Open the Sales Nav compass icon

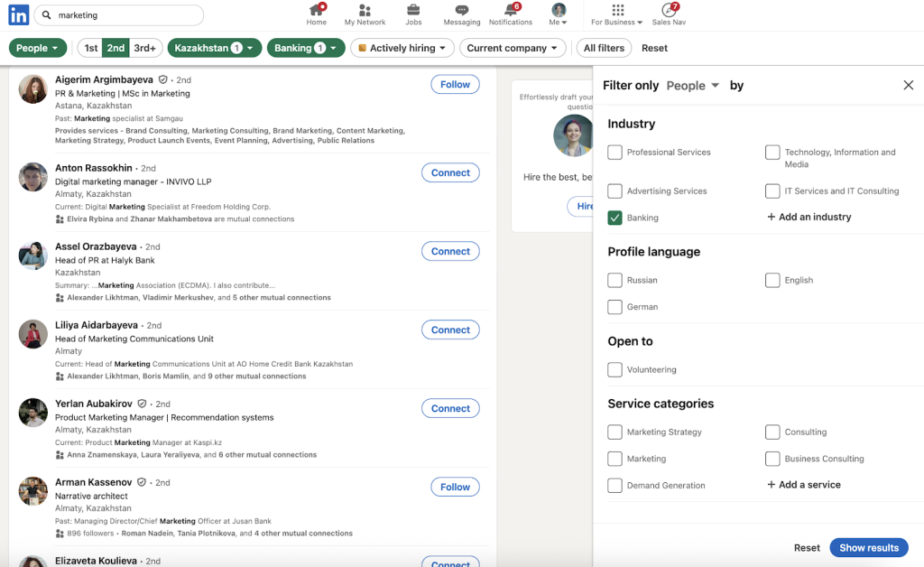(x=669, y=10)
